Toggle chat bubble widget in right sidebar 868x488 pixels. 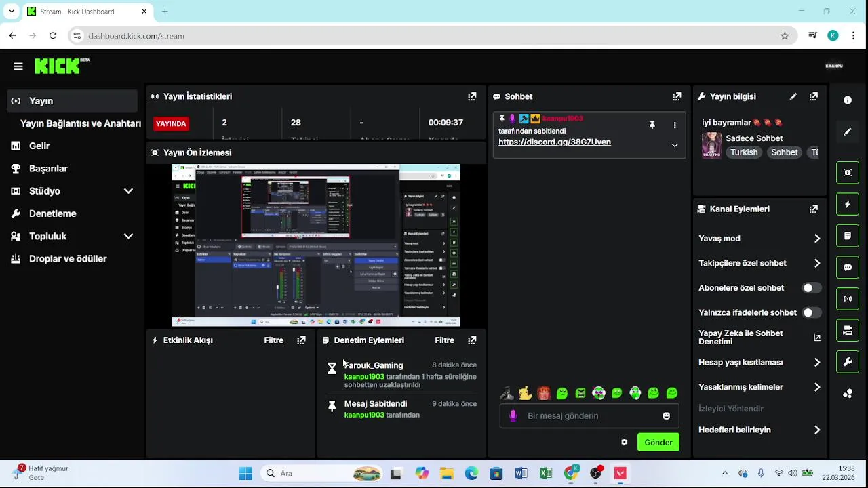[848, 267]
